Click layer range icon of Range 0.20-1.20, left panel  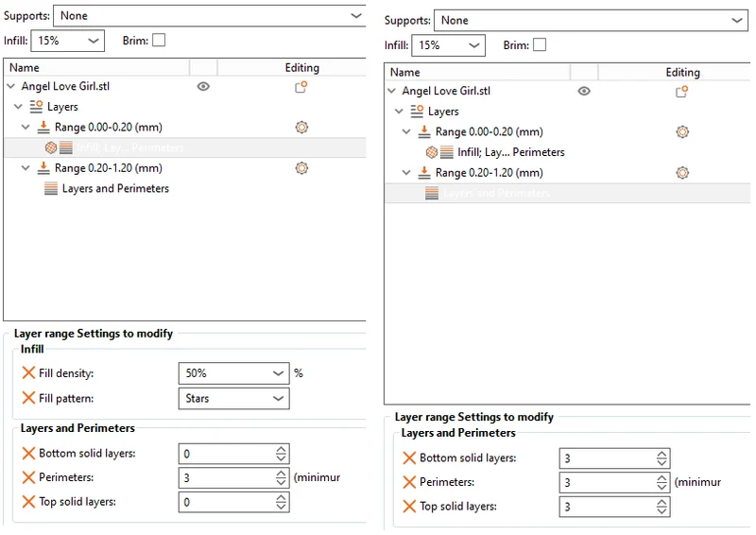click(x=43, y=168)
